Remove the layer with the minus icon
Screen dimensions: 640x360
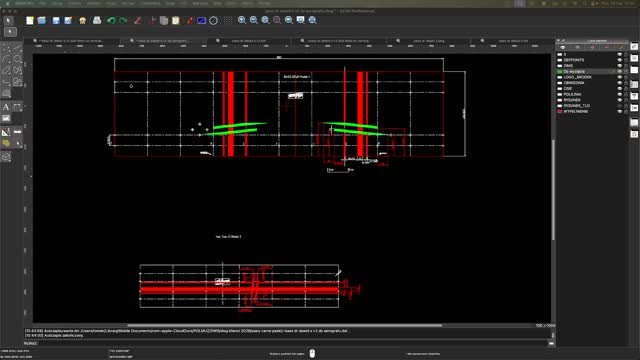pos(607,47)
